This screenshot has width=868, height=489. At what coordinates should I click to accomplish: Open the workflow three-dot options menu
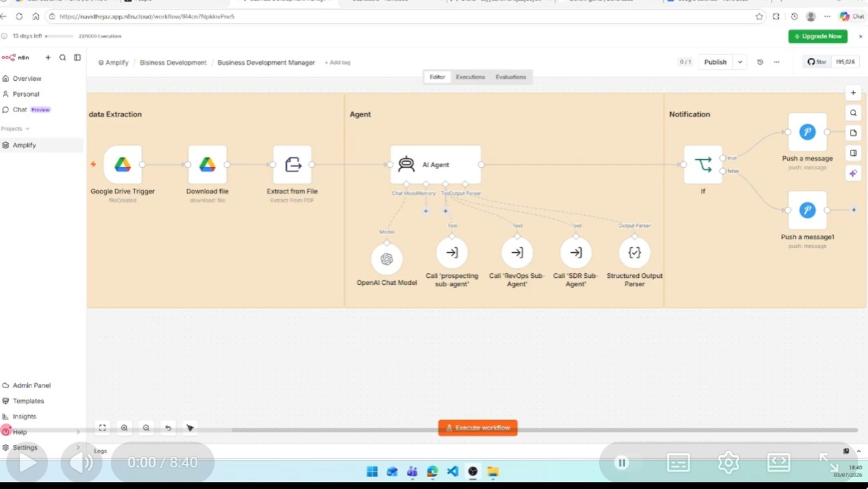(x=777, y=62)
